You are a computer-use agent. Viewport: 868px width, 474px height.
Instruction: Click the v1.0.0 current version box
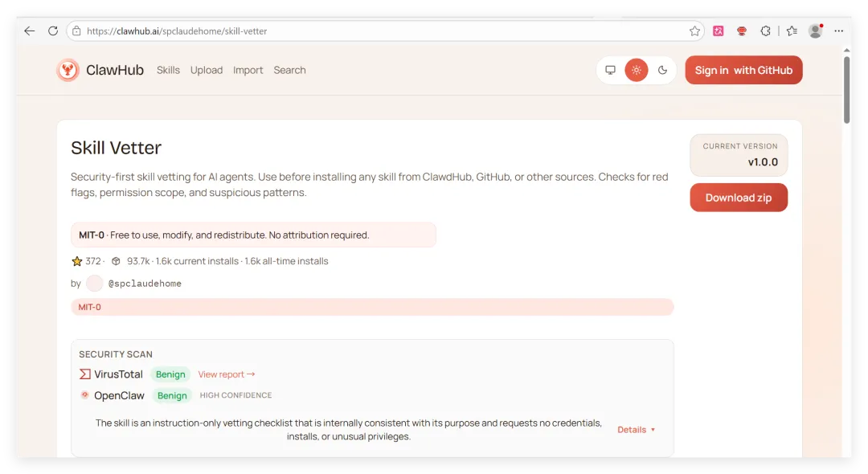739,155
